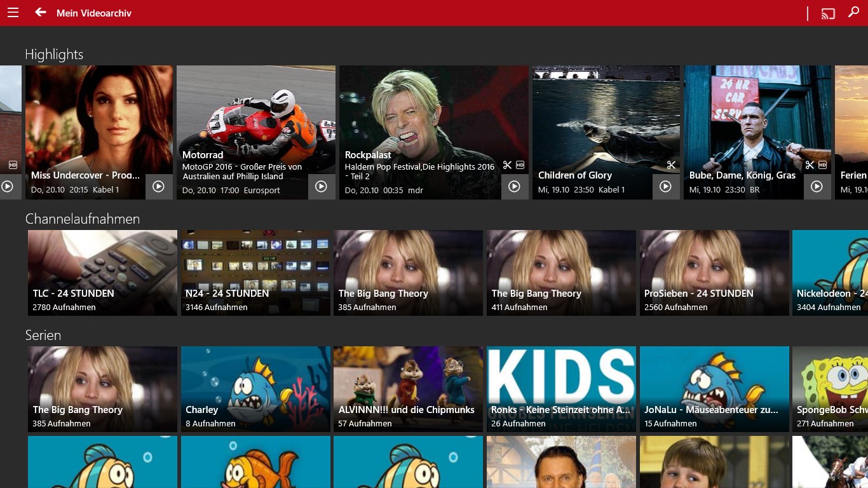The image size is (868, 488).
Task: Open the hamburger navigation menu
Action: coord(13,12)
